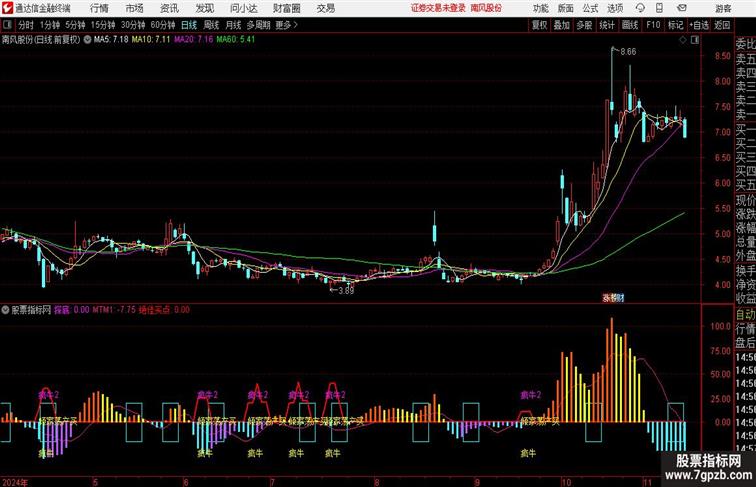This screenshot has height=487, width=756.
Task: Open the 财富圈 menu
Action: (x=286, y=8)
